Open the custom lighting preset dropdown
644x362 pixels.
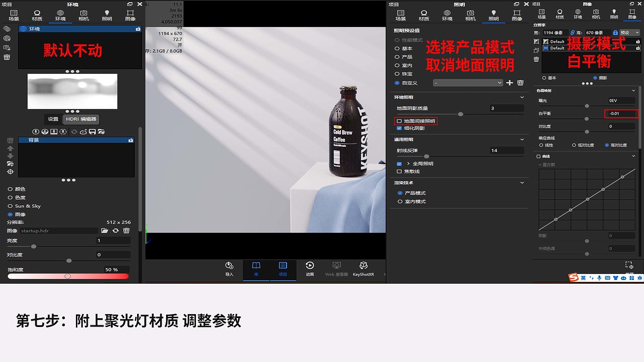tap(468, 83)
